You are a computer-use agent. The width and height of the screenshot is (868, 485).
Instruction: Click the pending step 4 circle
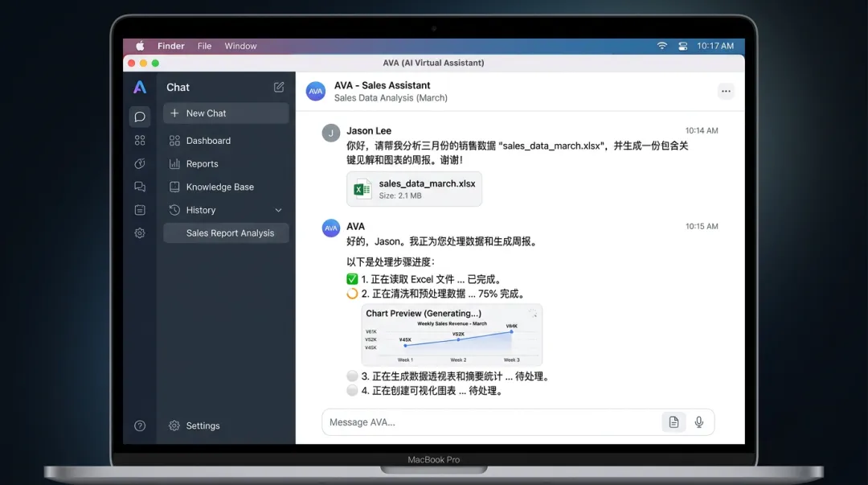[x=352, y=390]
